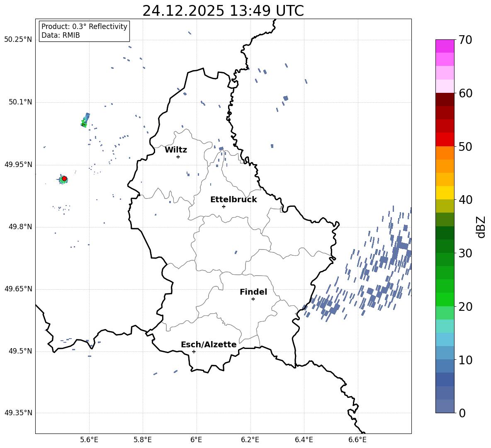This screenshot has height=448, width=491.
Task: Click the dBZ colorbar axis label
Action: pos(481,227)
